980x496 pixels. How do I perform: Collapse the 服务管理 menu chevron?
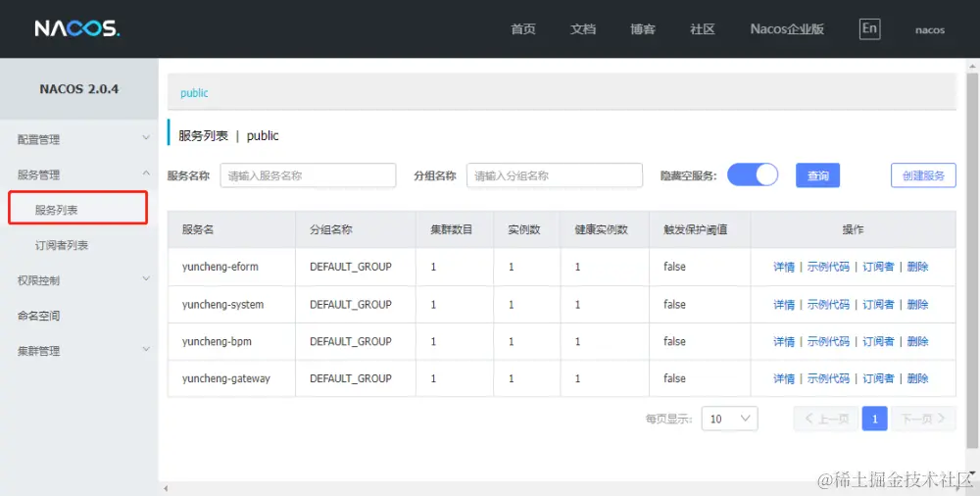pos(146,174)
